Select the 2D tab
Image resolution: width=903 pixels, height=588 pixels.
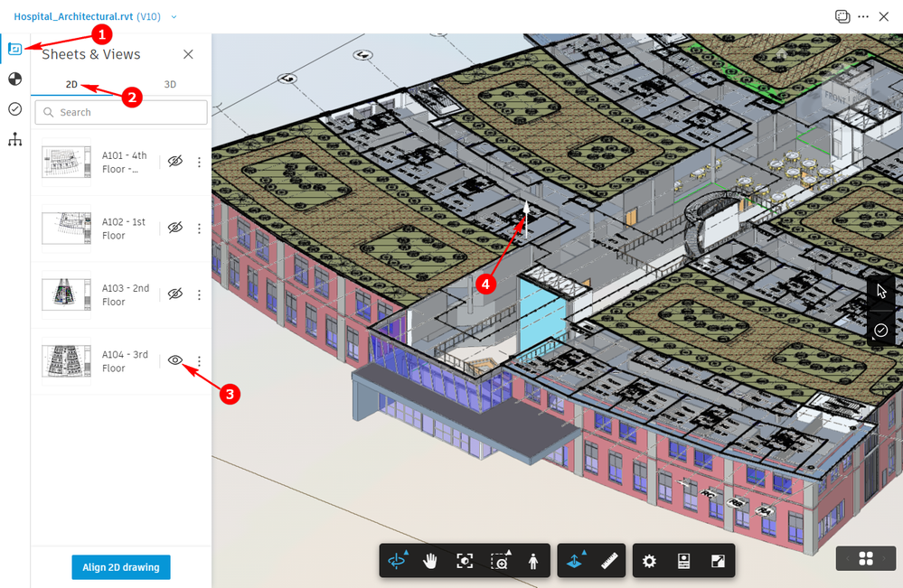pyautogui.click(x=71, y=84)
